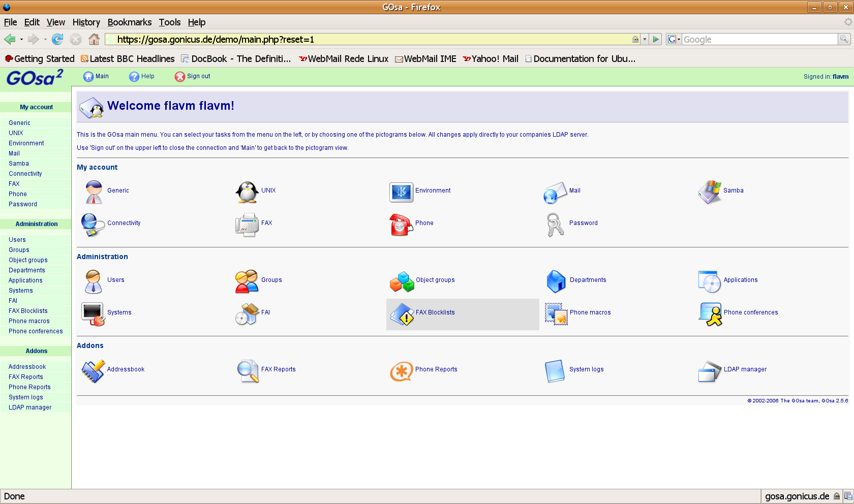Open the Bookmarks menu
This screenshot has width=854, height=504.
point(130,22)
